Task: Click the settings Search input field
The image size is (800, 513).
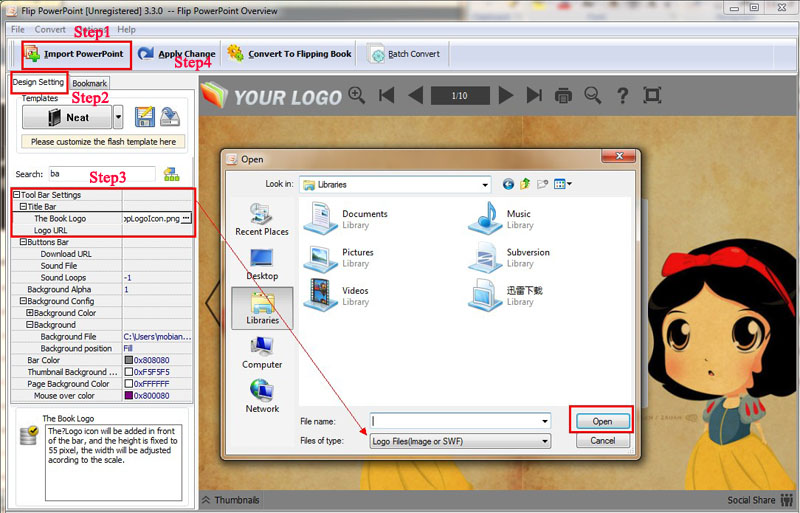Action: (102, 174)
